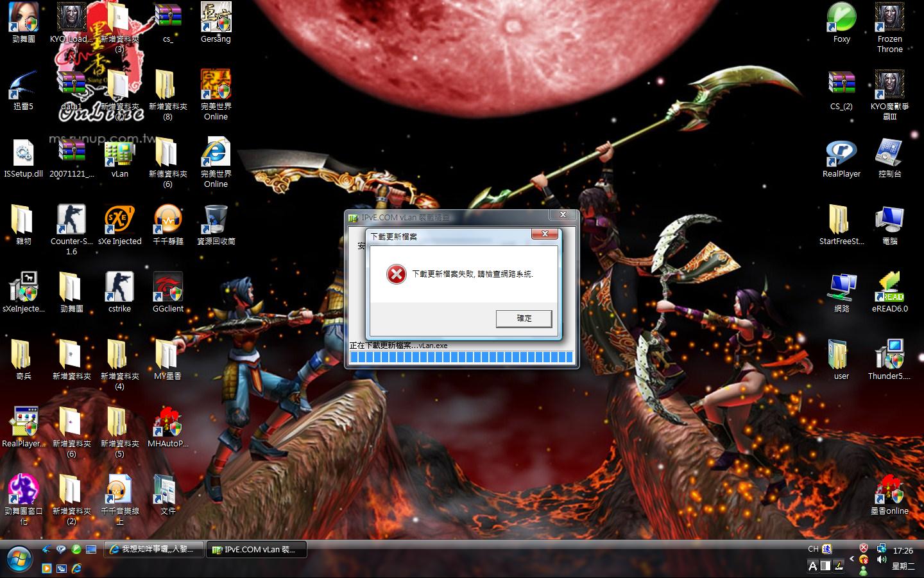924x578 pixels.
Task: Launch the Counter-Strike 1.6 shortcut
Action: [x=72, y=230]
